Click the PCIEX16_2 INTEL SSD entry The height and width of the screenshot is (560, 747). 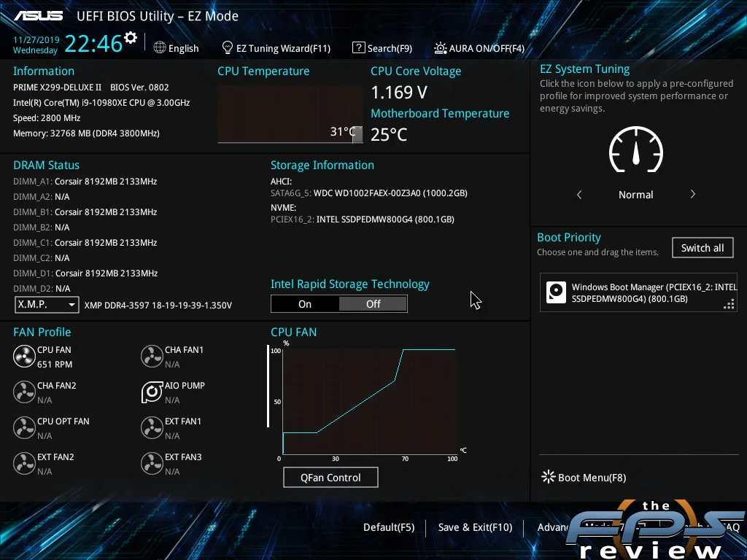(362, 219)
